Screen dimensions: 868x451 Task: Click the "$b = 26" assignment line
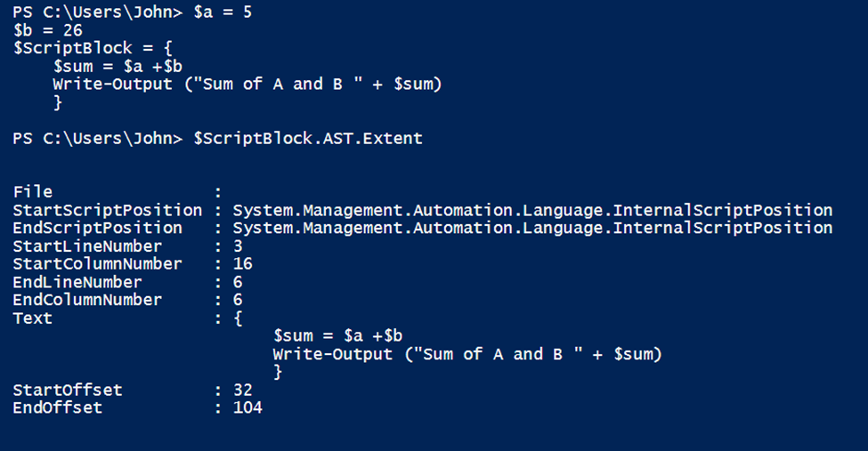(48, 30)
